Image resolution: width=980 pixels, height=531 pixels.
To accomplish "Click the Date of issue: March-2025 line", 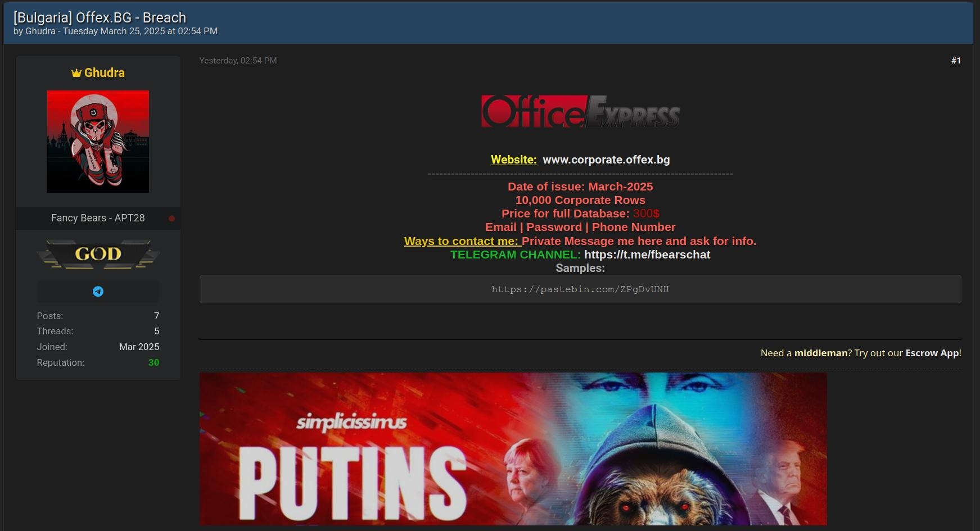I will [580, 187].
